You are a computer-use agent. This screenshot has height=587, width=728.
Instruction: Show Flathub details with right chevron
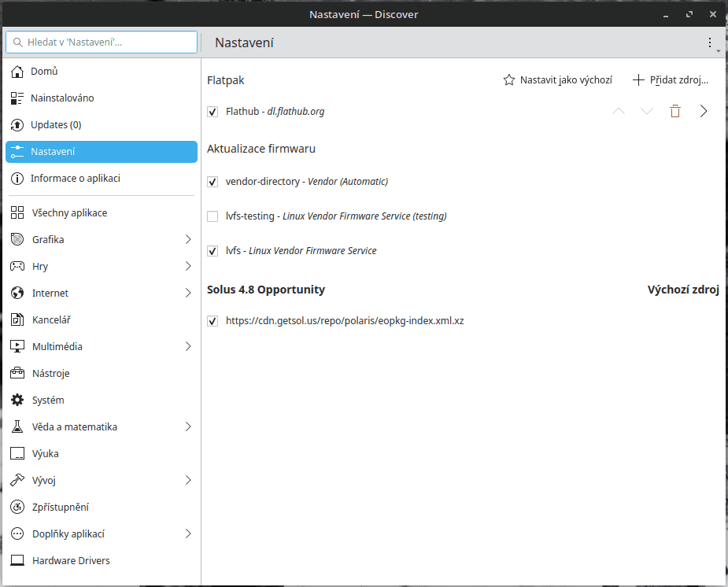pos(704,112)
